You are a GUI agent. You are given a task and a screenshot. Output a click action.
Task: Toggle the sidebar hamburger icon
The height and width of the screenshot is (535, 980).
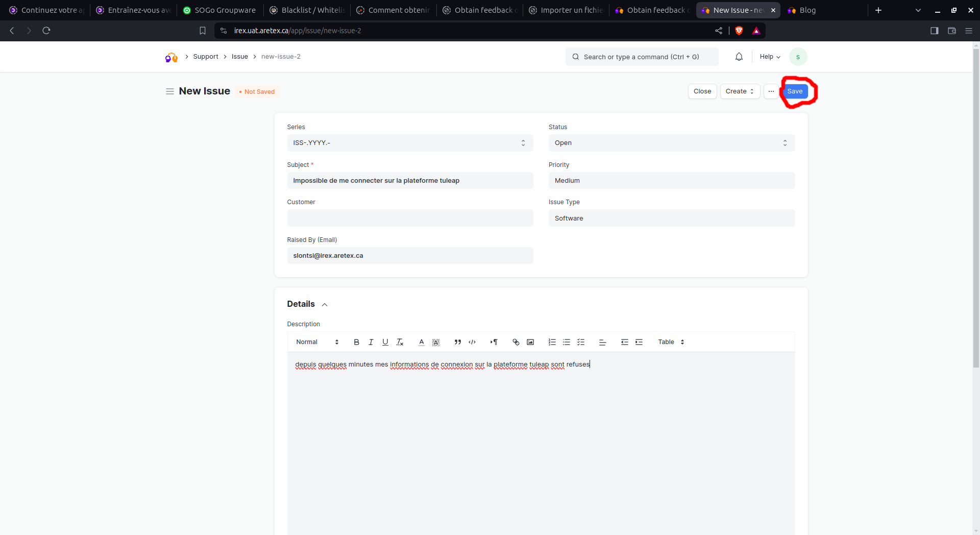pyautogui.click(x=170, y=91)
